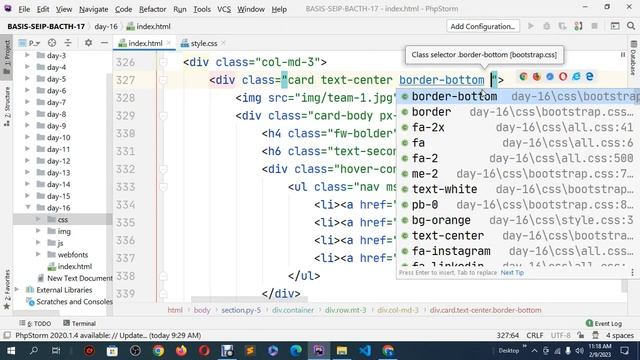Click the read-only lock status icon
Screen dimensions: 640x360
581,335
